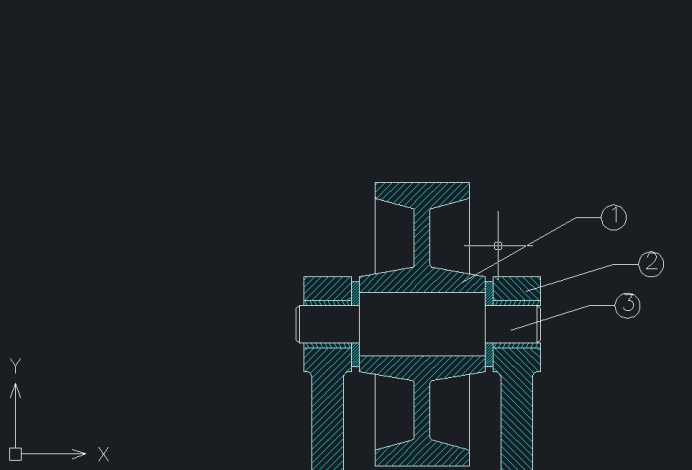Pick the upper-right hatched bearing block
Viewport: 692px width, 470px height.
[516, 288]
